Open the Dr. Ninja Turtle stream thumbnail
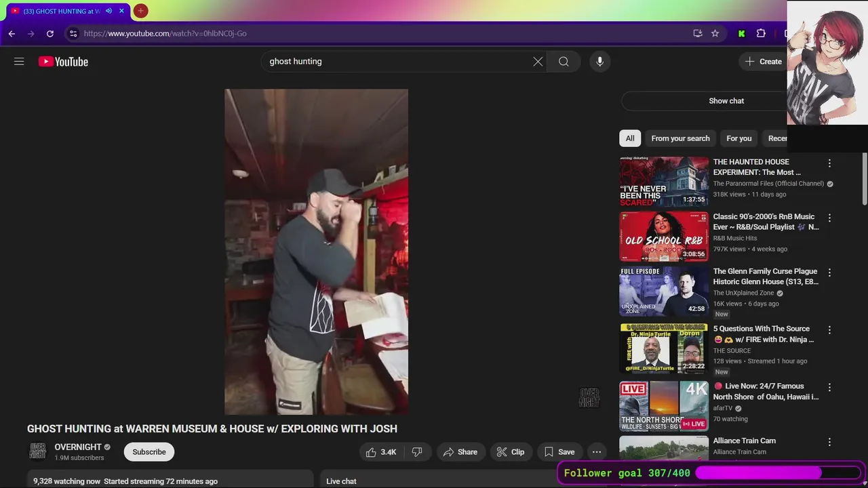The image size is (868, 488). [664, 348]
